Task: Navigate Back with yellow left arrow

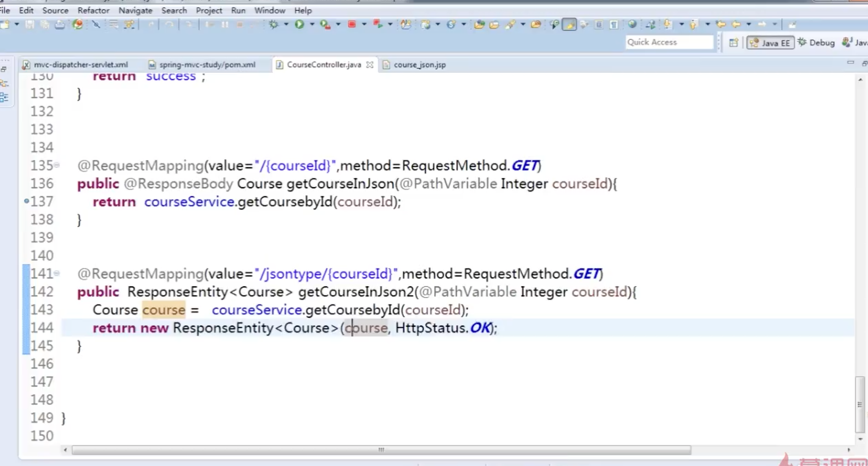Action: point(736,25)
